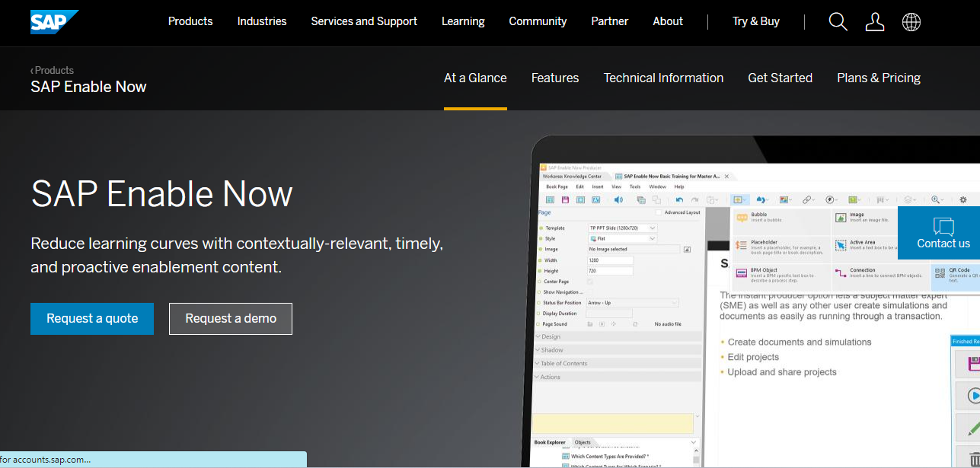The height and width of the screenshot is (468, 980).
Task: Expand the Actions section
Action: click(x=618, y=377)
